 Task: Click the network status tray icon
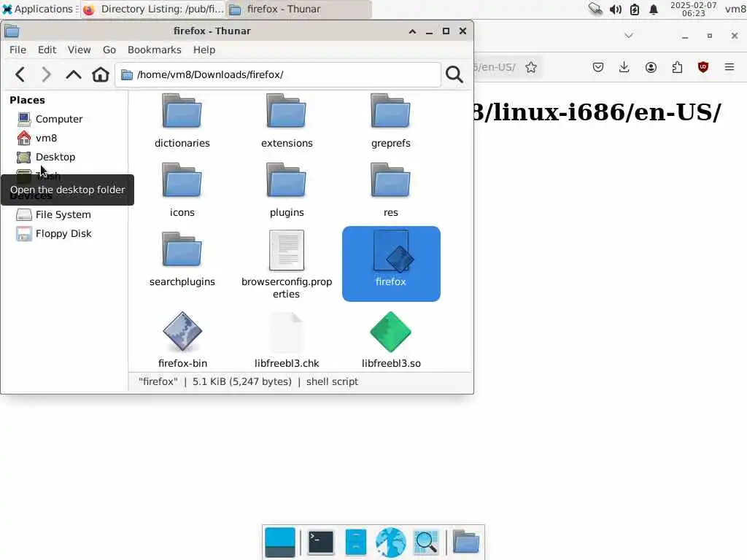595,9
